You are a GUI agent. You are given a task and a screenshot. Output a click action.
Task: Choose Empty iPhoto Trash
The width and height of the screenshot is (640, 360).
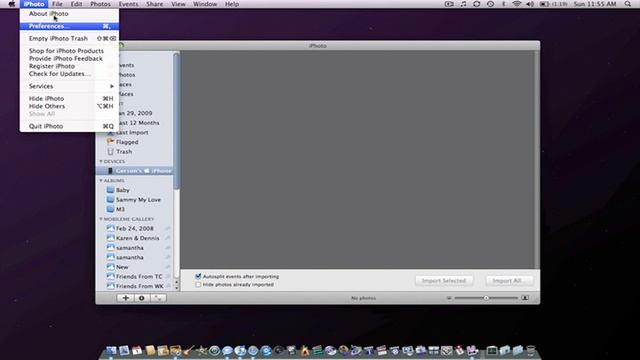69,38
